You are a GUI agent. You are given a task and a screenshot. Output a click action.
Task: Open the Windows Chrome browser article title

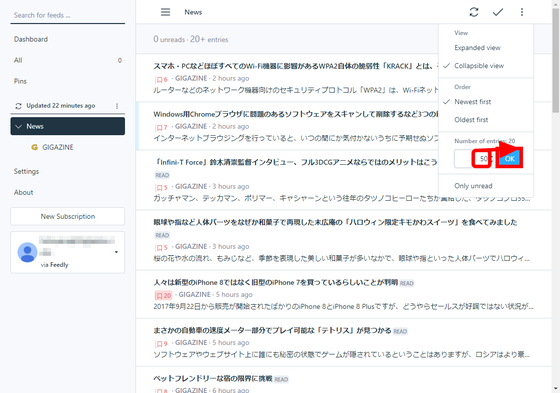tap(296, 114)
